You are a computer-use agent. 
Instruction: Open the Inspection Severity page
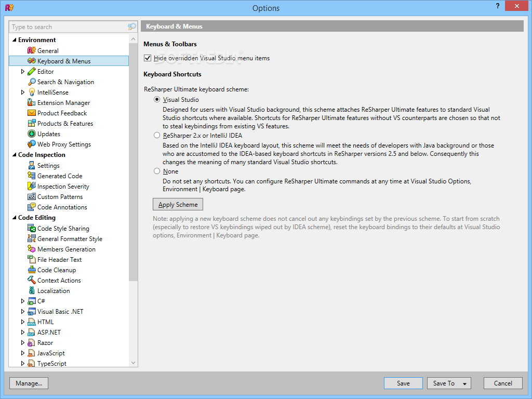point(63,187)
